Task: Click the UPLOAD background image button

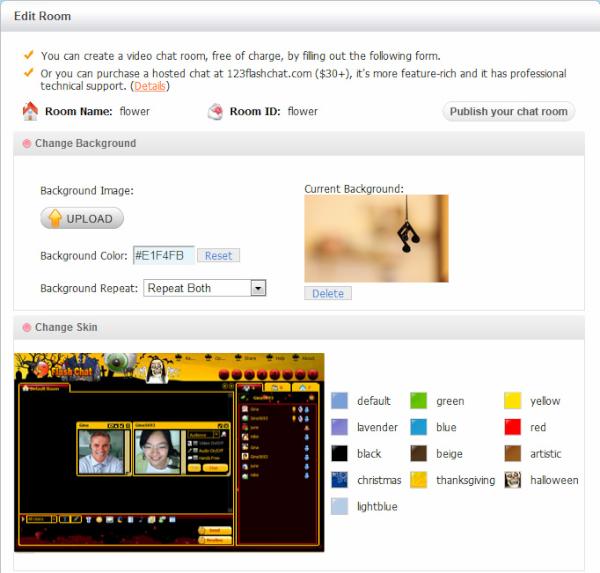Action: [82, 218]
